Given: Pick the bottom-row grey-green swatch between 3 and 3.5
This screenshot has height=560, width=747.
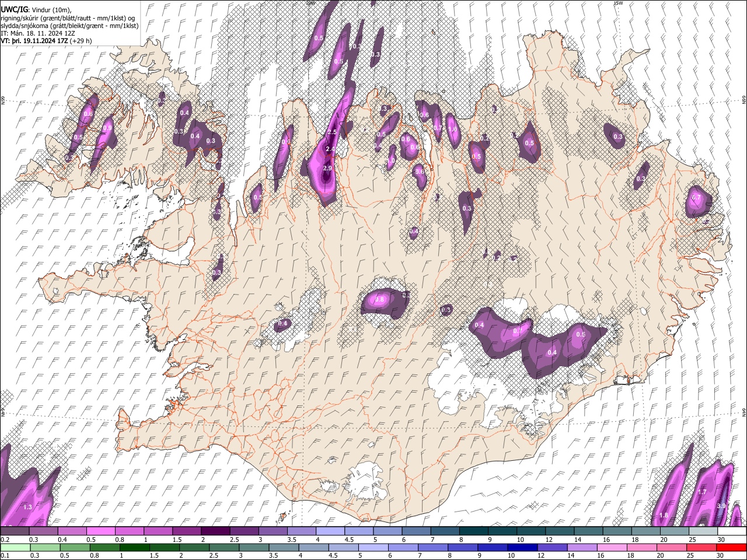Looking at the screenshot, I should (x=254, y=547).
